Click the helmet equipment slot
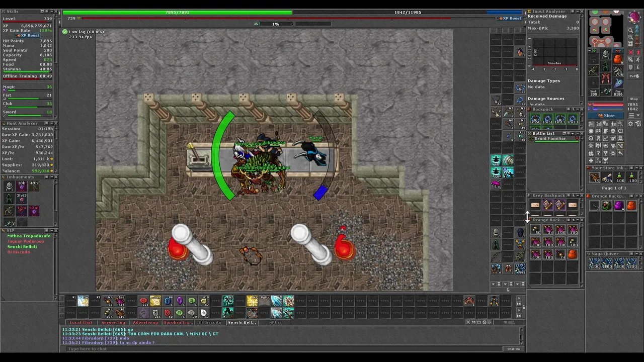 click(x=605, y=54)
